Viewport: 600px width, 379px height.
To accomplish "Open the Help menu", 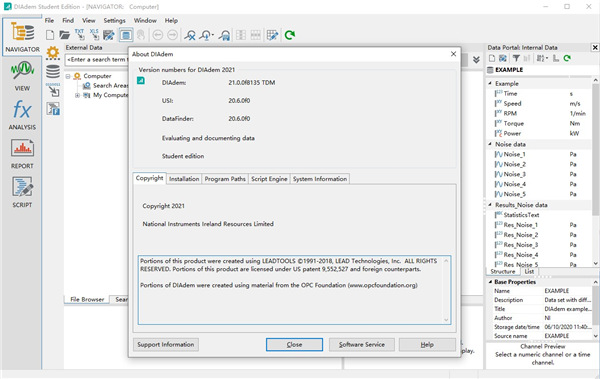I will click(171, 20).
